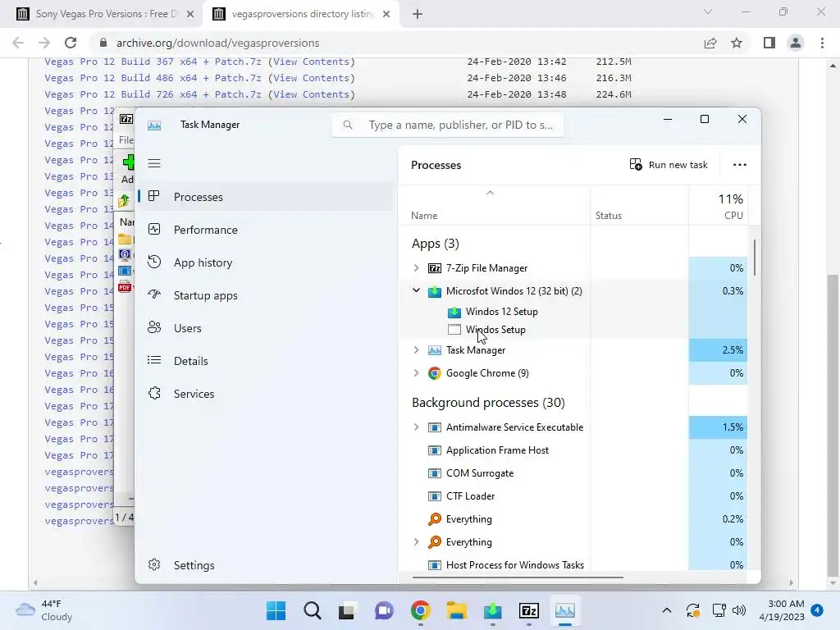Open Vegas Pro 12 Build 486 x64 link
This screenshot has width=840, height=630.
pyautogui.click(x=153, y=78)
